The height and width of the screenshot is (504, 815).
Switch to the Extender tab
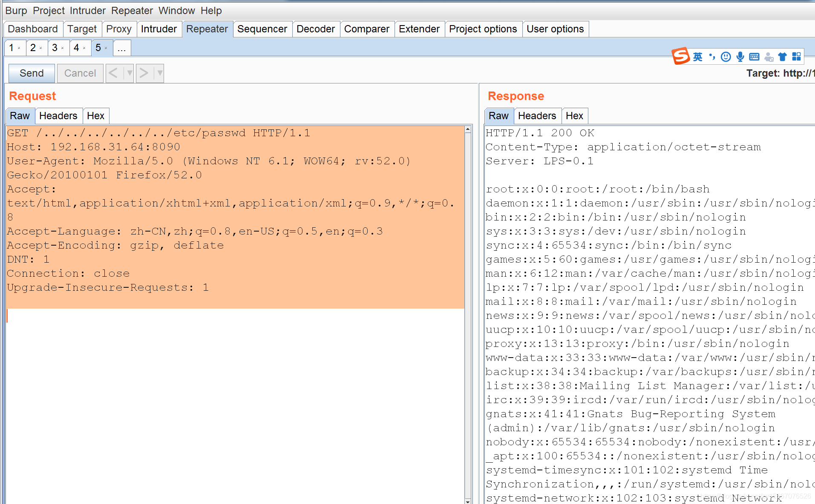pyautogui.click(x=419, y=29)
